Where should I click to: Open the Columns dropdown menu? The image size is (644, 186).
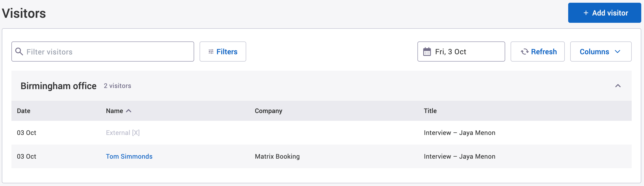tap(600, 52)
